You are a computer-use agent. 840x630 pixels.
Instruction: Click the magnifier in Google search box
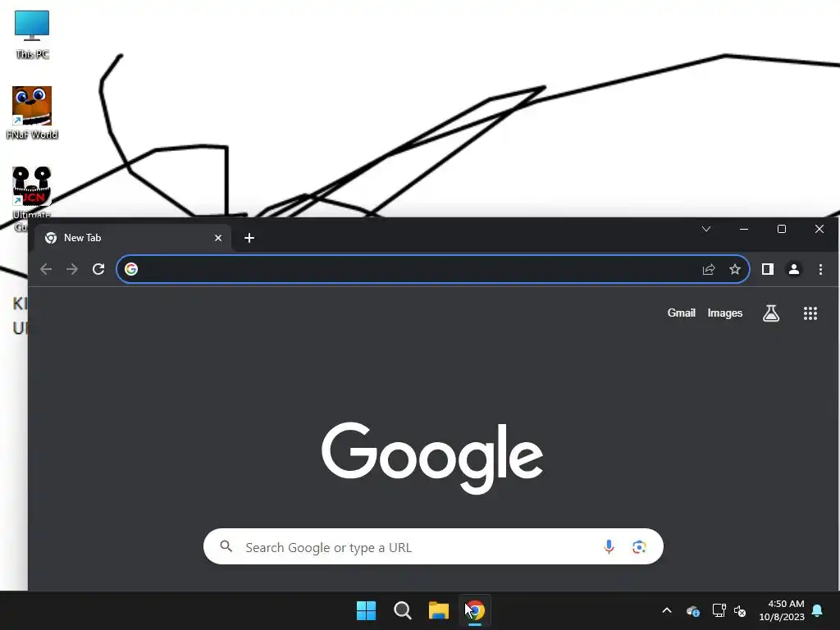pos(226,546)
